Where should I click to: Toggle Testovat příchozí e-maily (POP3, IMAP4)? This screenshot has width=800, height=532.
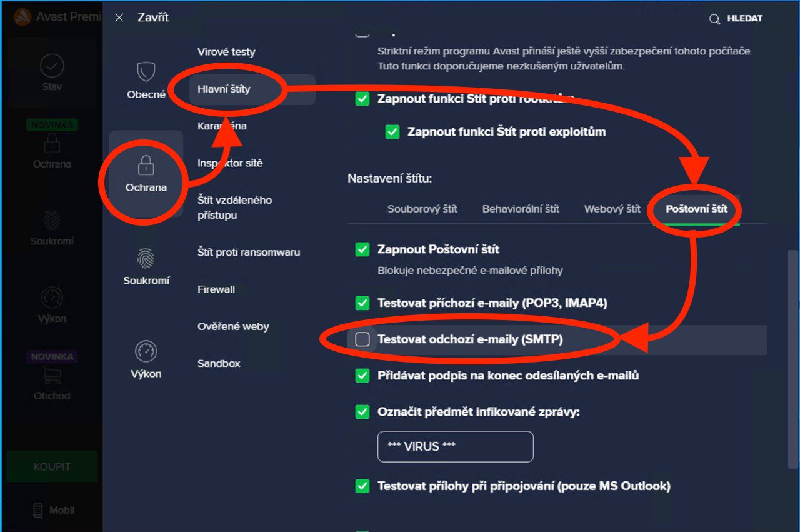[362, 303]
